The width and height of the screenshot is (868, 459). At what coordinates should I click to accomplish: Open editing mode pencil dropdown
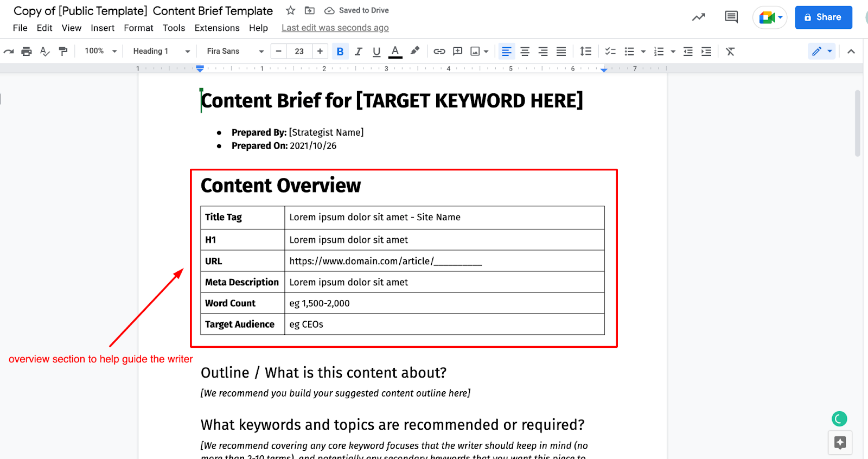pos(821,52)
